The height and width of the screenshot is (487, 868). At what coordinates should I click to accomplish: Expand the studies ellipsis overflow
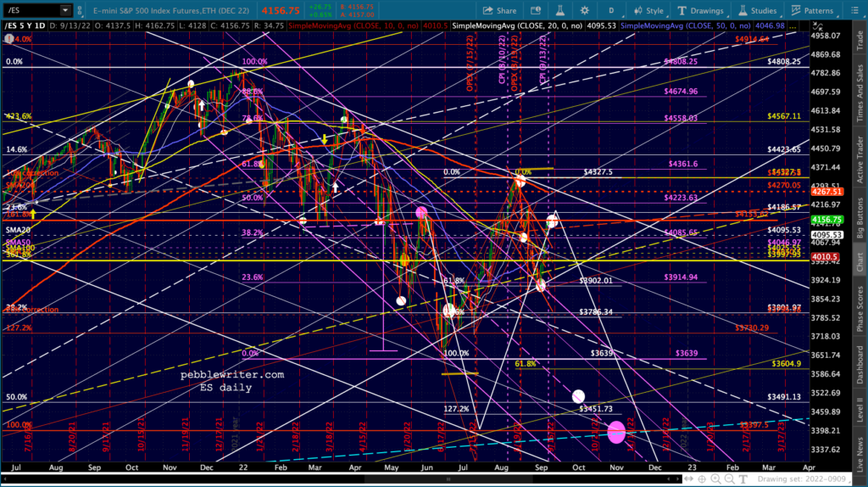(793, 26)
